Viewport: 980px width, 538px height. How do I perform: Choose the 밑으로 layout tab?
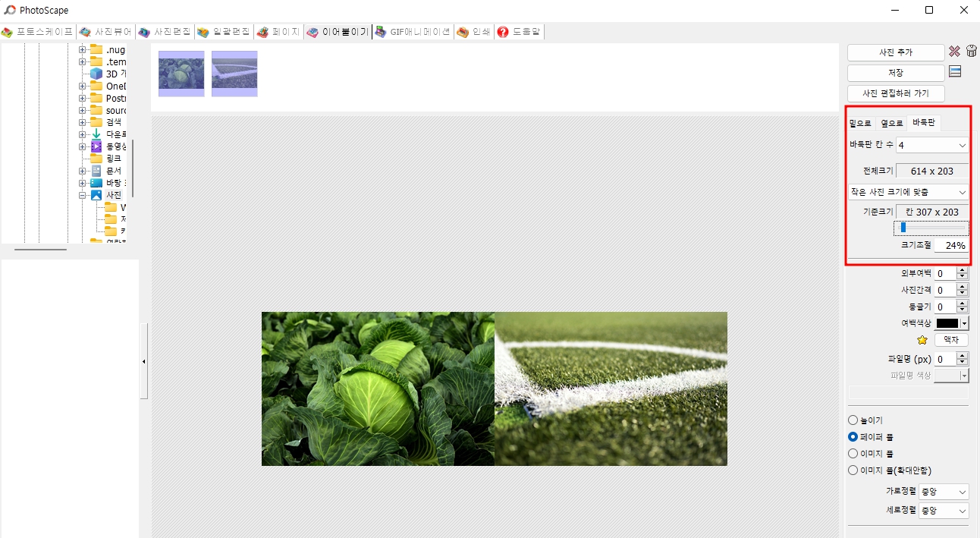861,123
